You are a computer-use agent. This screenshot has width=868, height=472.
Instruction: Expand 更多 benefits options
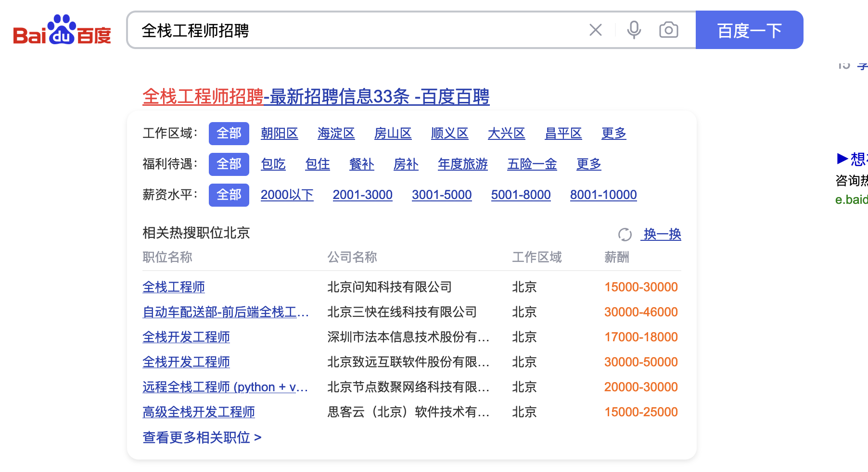(588, 164)
